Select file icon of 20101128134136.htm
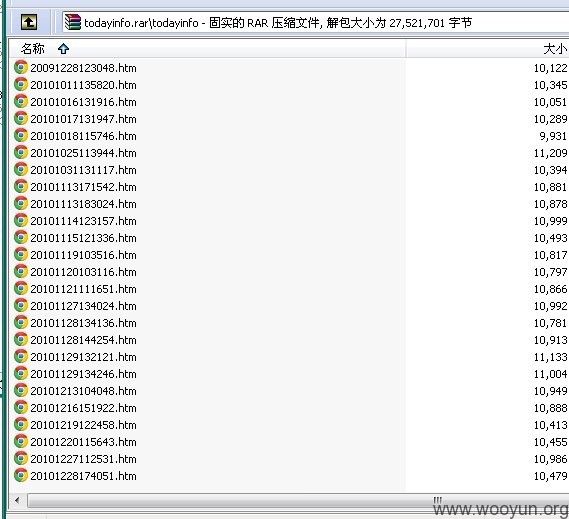569x519 pixels. 21,323
